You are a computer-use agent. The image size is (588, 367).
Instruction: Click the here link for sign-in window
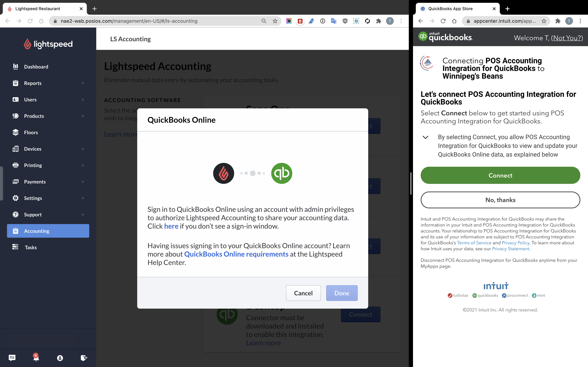(x=171, y=226)
